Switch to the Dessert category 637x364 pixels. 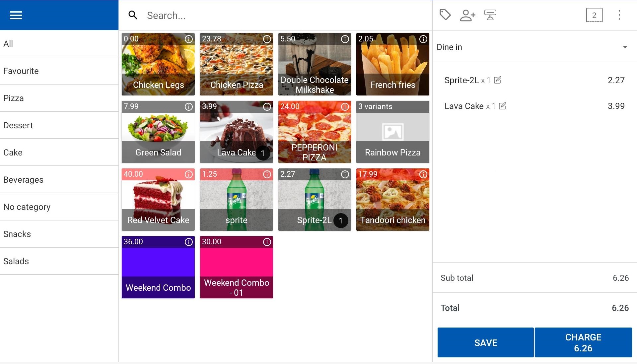(18, 125)
